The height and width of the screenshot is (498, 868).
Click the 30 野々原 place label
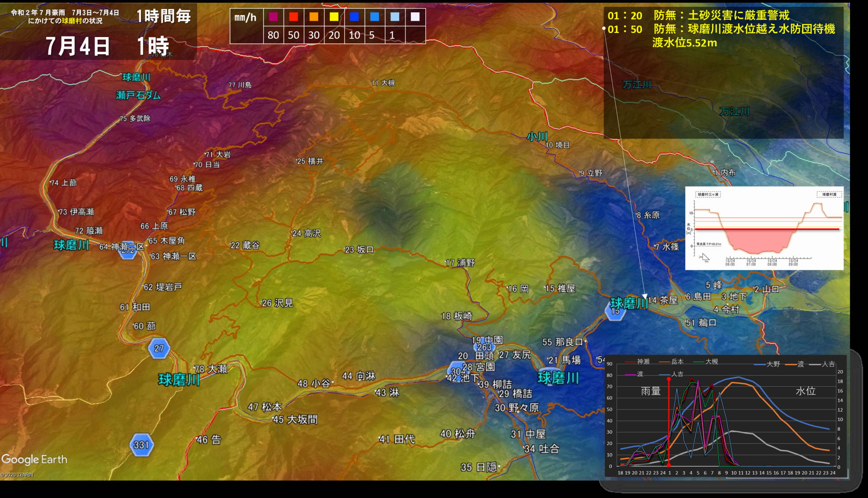pos(517,408)
